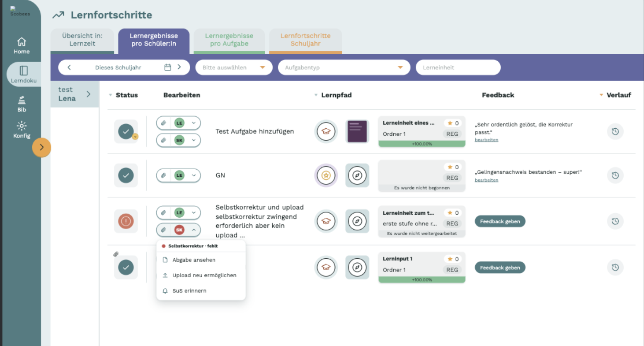Switch to the Übersicht in: Lernzeit tab
The width and height of the screenshot is (644, 346).
pos(82,40)
